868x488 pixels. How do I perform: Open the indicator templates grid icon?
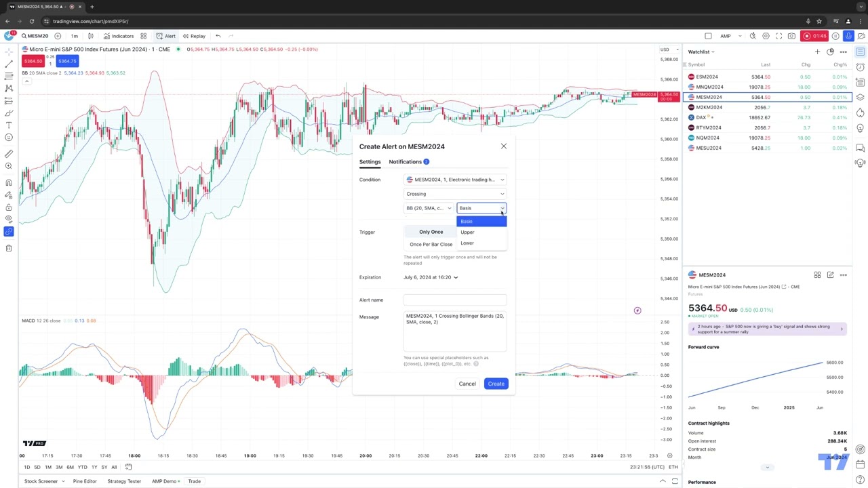tap(143, 36)
